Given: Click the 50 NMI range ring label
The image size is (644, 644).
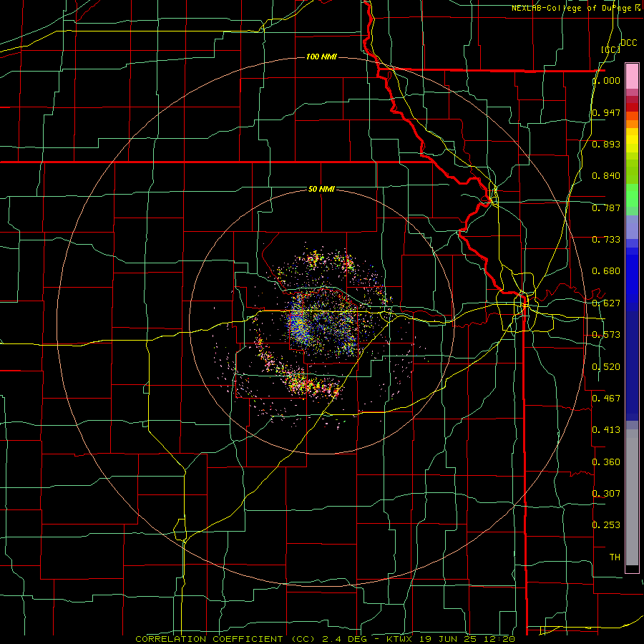Looking at the screenshot, I should 321,189.
